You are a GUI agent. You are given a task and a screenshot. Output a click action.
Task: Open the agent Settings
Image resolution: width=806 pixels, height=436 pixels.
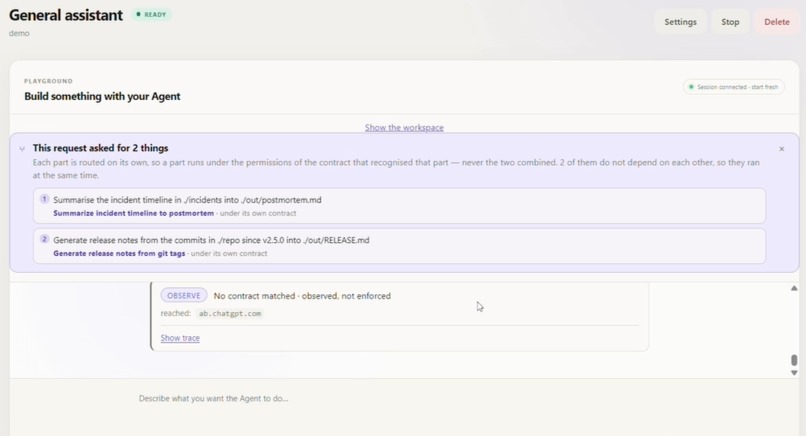click(x=680, y=22)
